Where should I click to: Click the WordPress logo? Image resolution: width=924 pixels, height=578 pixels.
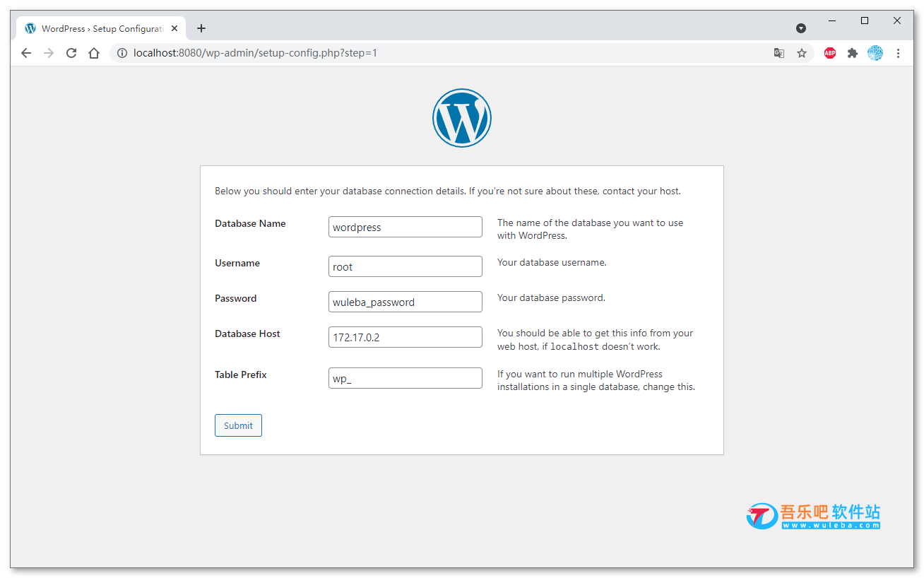(462, 118)
